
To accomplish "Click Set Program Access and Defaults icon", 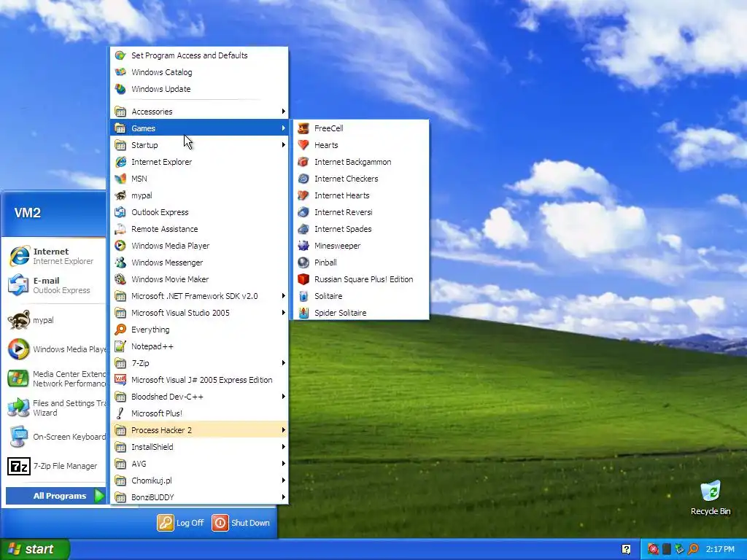I will pyautogui.click(x=120, y=55).
